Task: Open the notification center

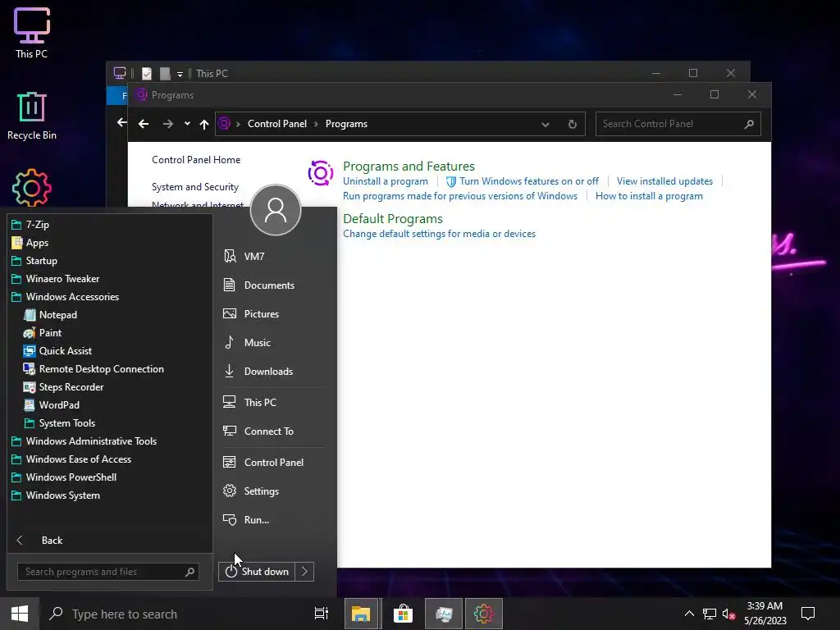Action: (x=808, y=614)
